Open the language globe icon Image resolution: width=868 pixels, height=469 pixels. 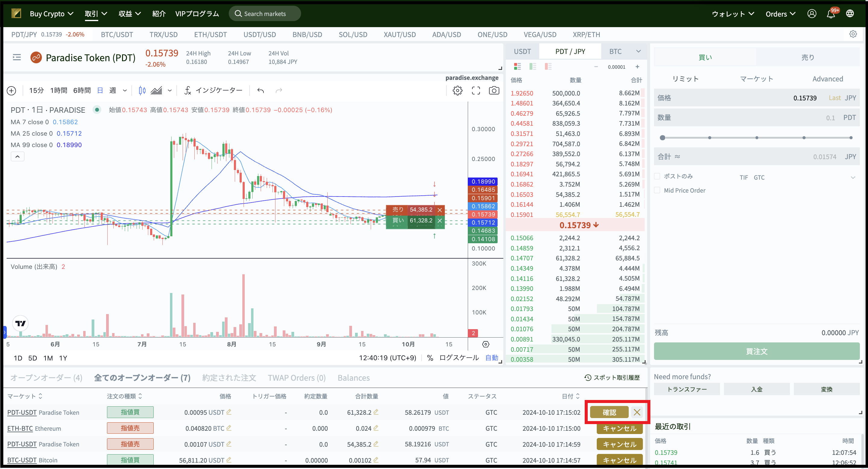[850, 14]
